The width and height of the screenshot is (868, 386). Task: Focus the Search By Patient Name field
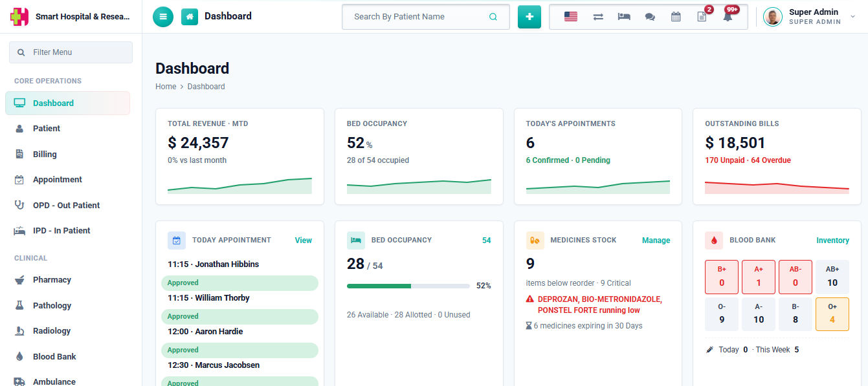pyautogui.click(x=426, y=17)
